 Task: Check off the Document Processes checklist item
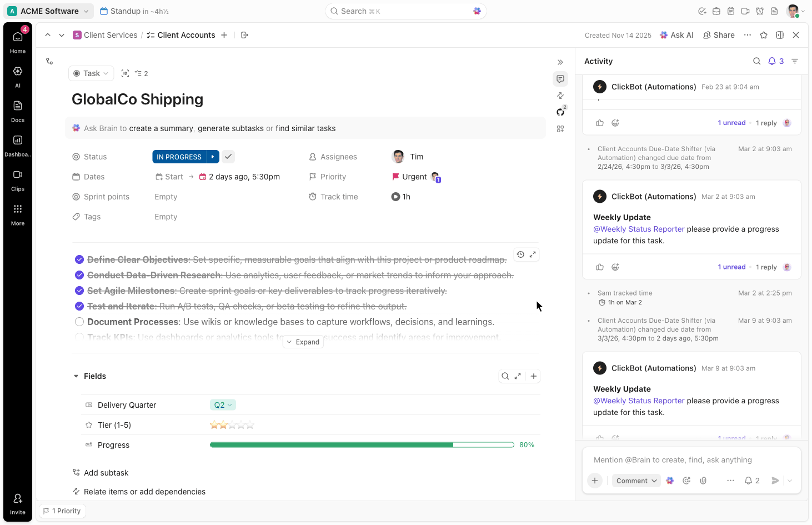point(79,321)
